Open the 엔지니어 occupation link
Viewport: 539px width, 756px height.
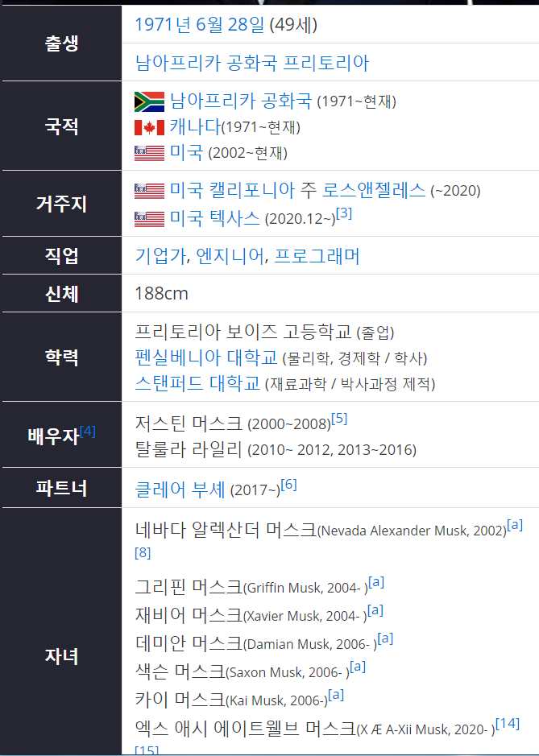click(x=230, y=255)
